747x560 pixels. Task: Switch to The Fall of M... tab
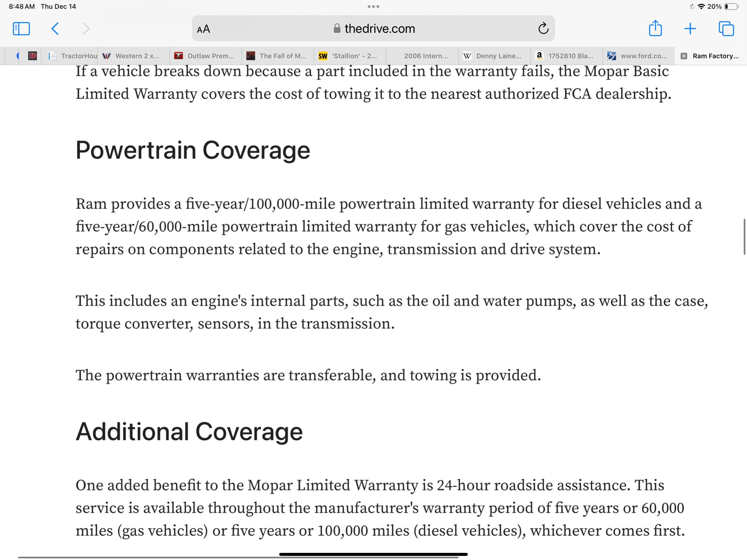[278, 56]
